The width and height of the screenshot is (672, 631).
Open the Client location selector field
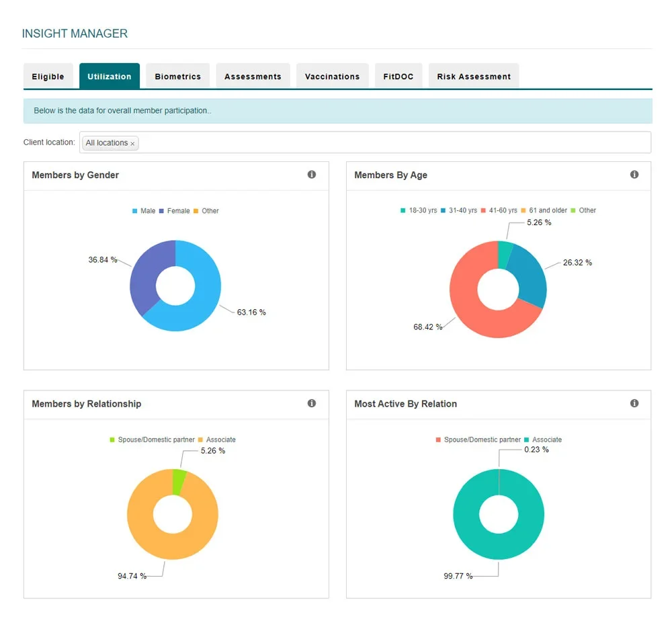coord(336,142)
